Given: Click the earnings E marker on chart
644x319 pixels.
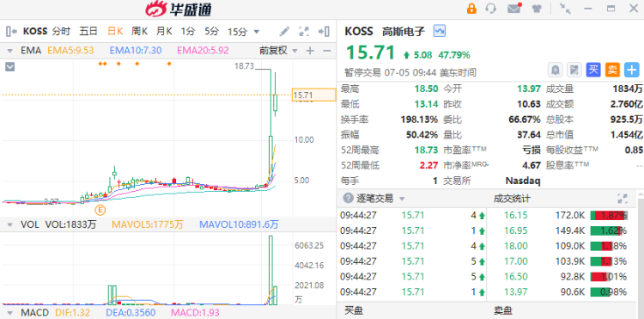Looking at the screenshot, I should coord(100,210).
